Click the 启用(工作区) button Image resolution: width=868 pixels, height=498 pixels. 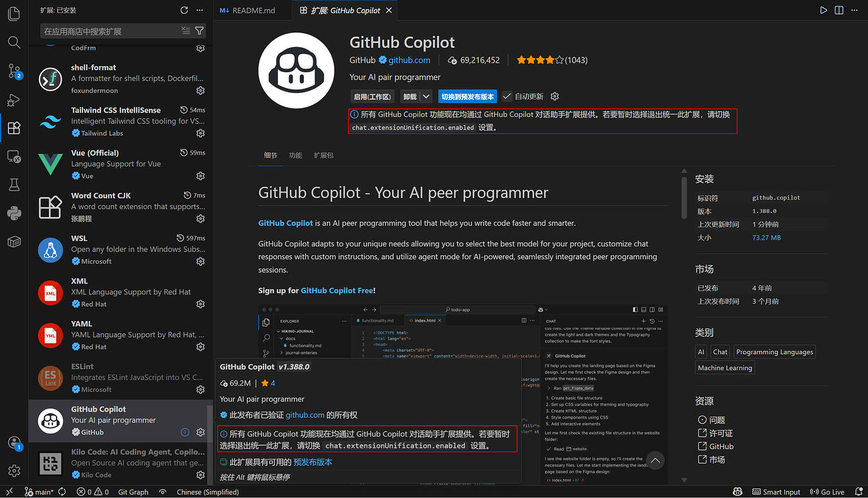click(x=372, y=96)
